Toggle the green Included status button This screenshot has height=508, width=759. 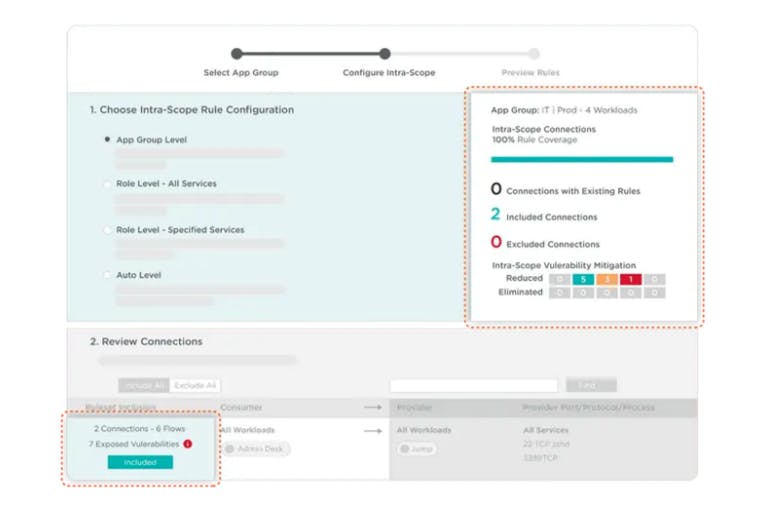[x=140, y=462]
